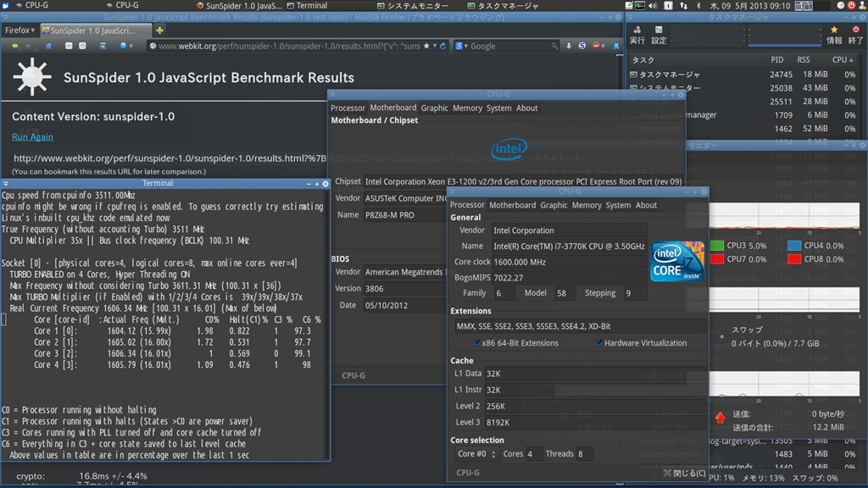868x488 pixels.
Task: Click the CPU4 blue color swatch
Action: [794, 246]
